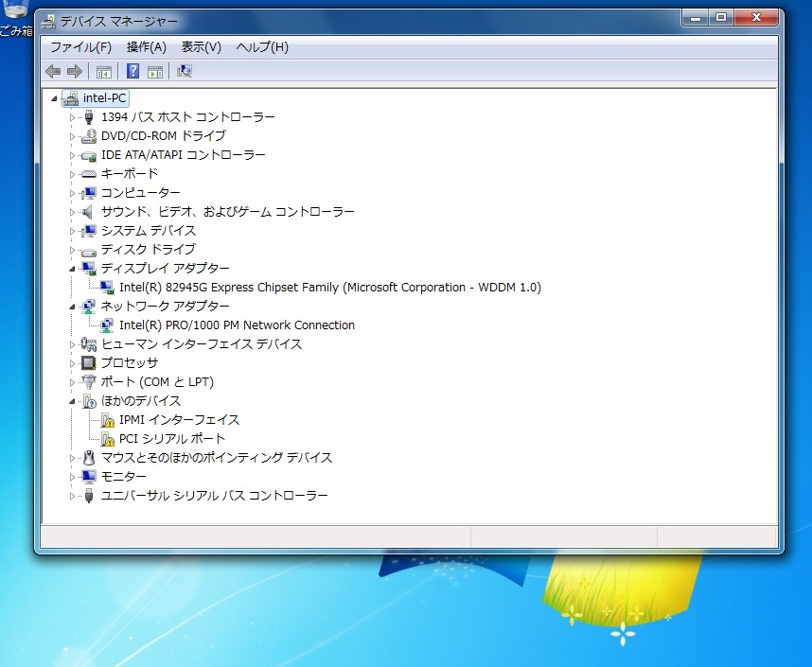Open the Help toolbar icon
Image resolution: width=812 pixels, height=667 pixels.
point(133,71)
